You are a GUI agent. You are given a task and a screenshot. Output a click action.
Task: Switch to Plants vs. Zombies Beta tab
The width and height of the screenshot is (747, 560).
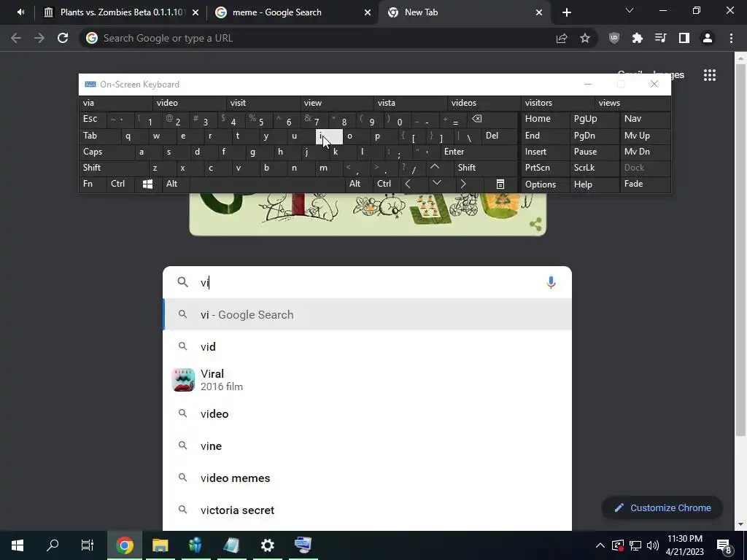[x=122, y=12]
